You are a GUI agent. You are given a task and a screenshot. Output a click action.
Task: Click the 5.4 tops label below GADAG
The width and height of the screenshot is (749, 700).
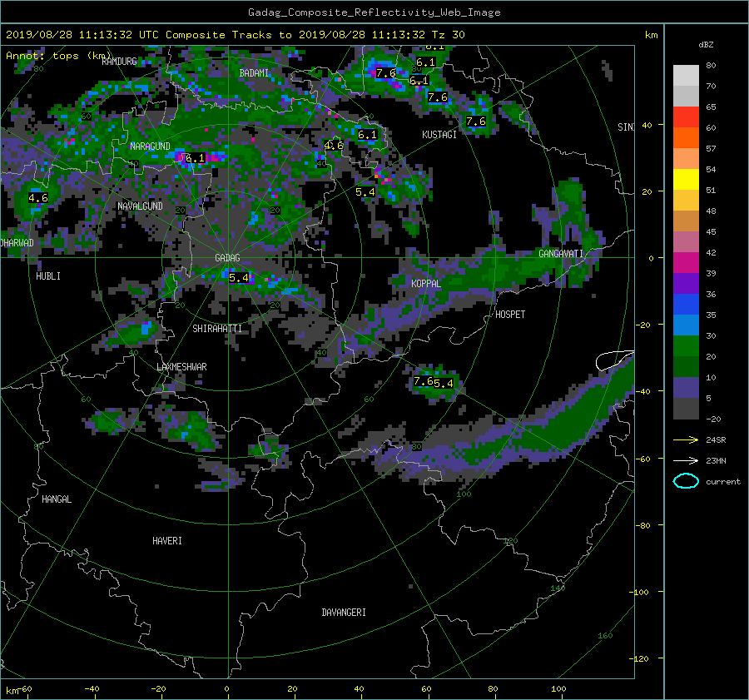tap(239, 278)
